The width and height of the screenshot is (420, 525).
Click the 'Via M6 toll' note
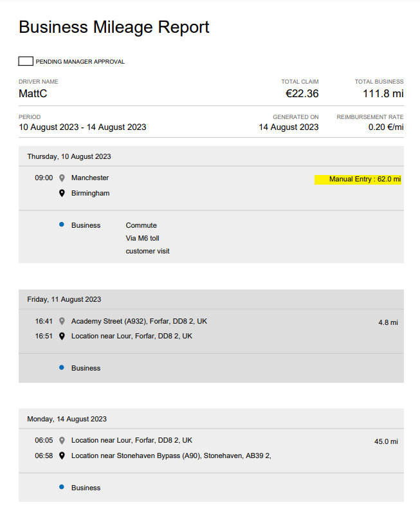tap(143, 238)
